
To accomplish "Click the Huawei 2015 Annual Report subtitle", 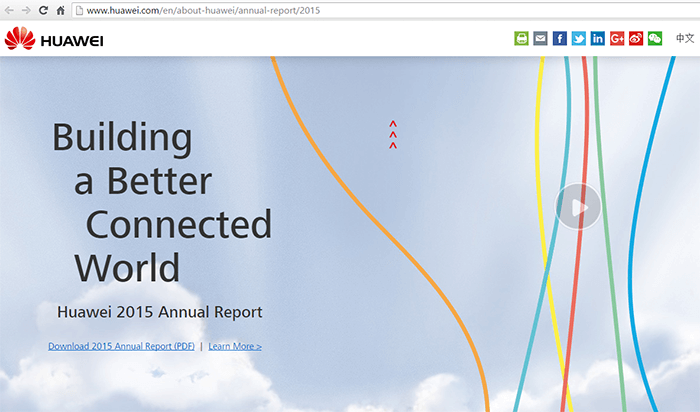I will 160,312.
